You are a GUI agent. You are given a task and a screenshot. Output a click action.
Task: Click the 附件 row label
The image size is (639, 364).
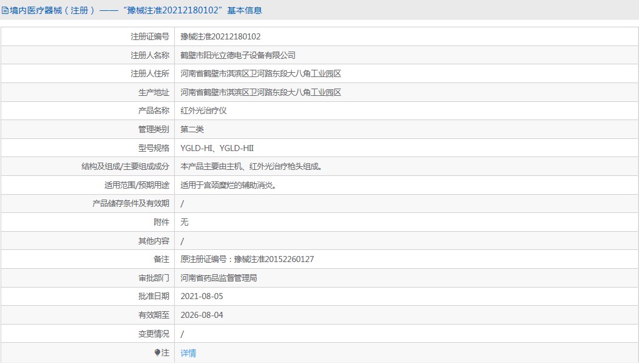coord(161,222)
